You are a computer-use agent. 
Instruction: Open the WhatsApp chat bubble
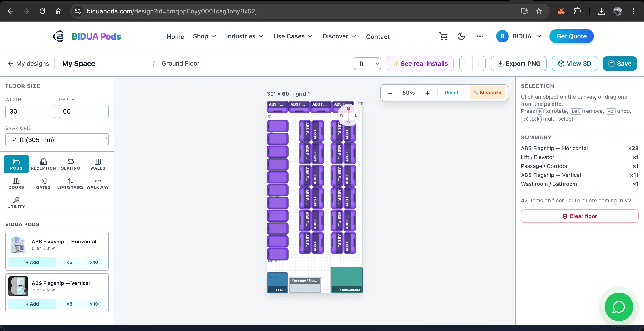point(619,307)
